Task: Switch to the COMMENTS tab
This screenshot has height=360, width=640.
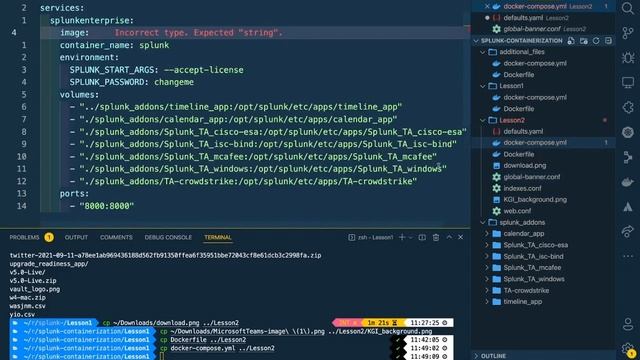Action: click(x=116, y=237)
